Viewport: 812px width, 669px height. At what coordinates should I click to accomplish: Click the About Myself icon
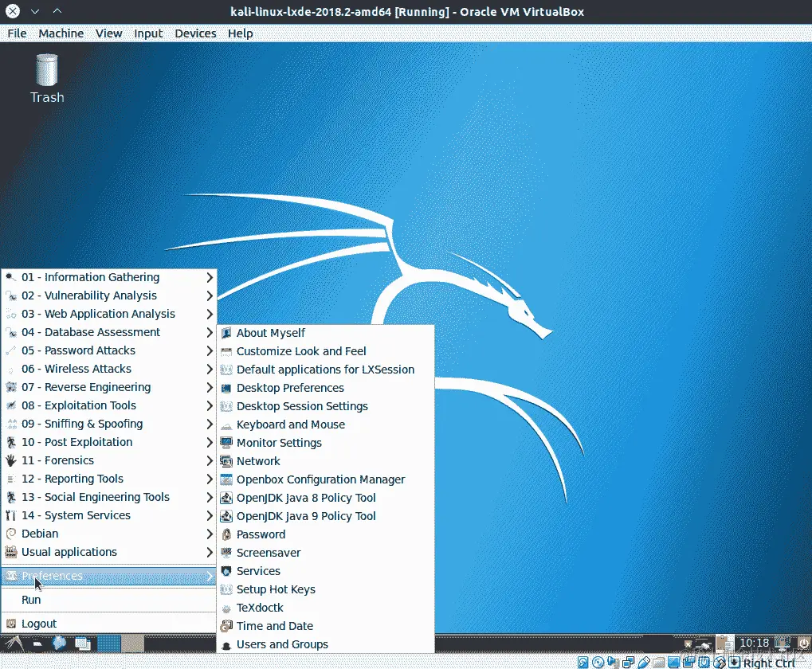coord(226,333)
